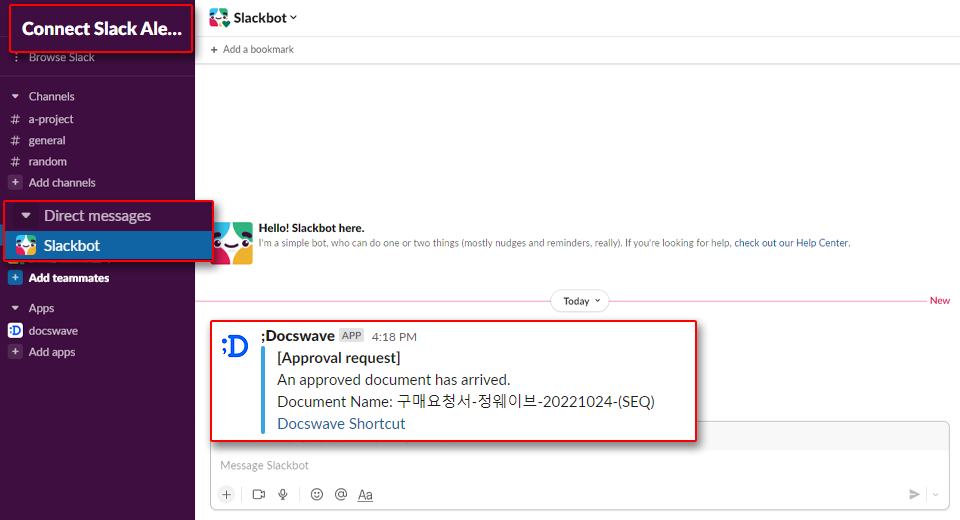
Task: Open the Today date dropdown
Action: 580,301
